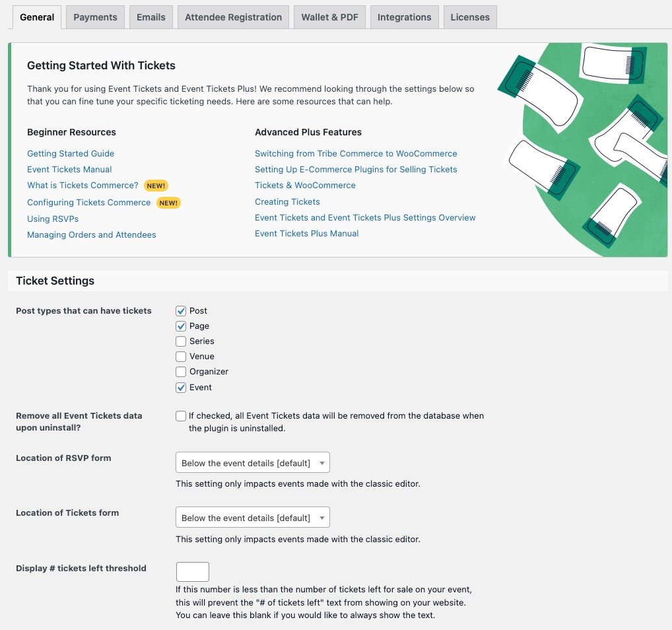
Task: Toggle remove all data upon uninstall checkbox
Action: click(x=181, y=416)
